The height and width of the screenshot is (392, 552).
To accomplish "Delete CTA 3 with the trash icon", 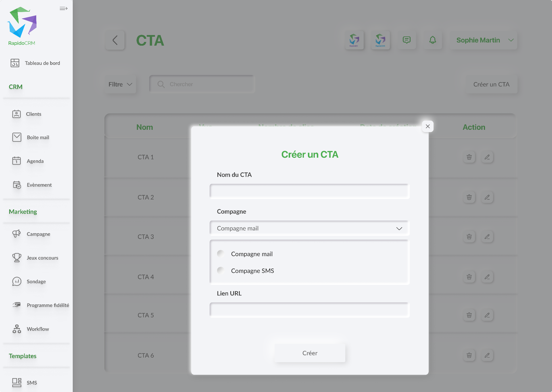I will [469, 237].
